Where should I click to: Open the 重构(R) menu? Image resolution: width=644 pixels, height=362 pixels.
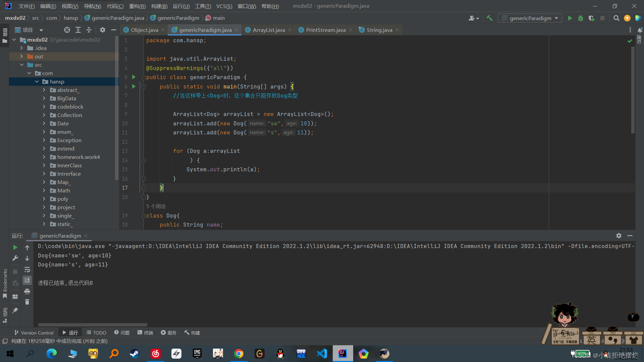point(137,6)
